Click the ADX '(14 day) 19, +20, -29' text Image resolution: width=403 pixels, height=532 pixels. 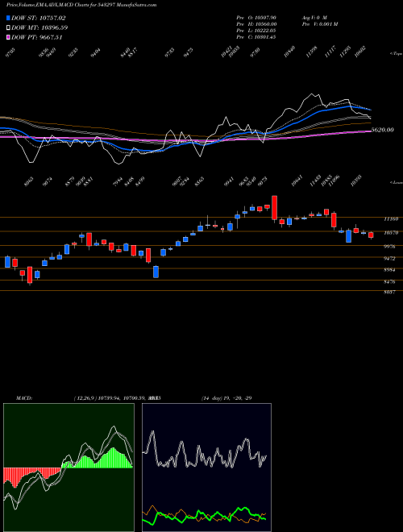click(x=226, y=398)
